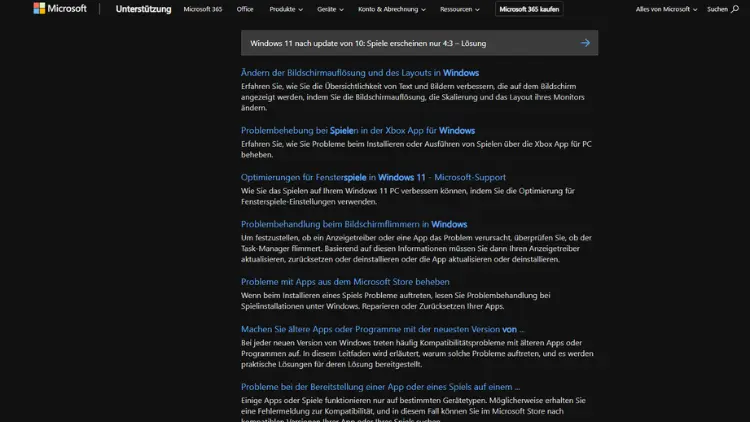This screenshot has width=750, height=422.
Task: Click the Suchen label
Action: point(717,9)
